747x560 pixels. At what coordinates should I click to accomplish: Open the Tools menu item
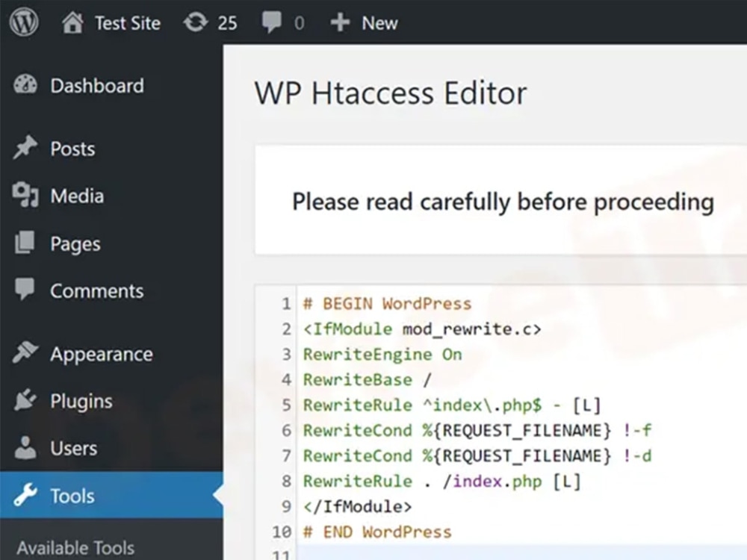point(72,496)
